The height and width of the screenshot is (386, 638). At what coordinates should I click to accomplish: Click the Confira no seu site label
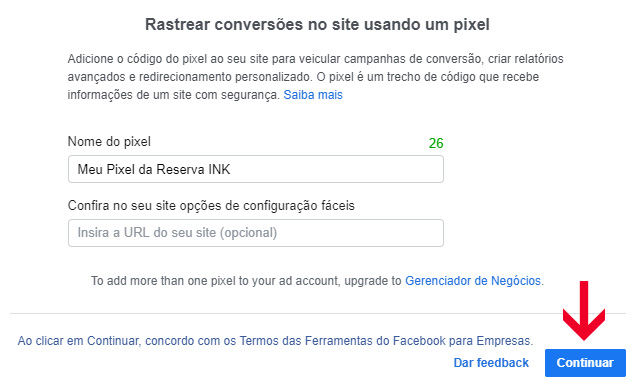(211, 205)
